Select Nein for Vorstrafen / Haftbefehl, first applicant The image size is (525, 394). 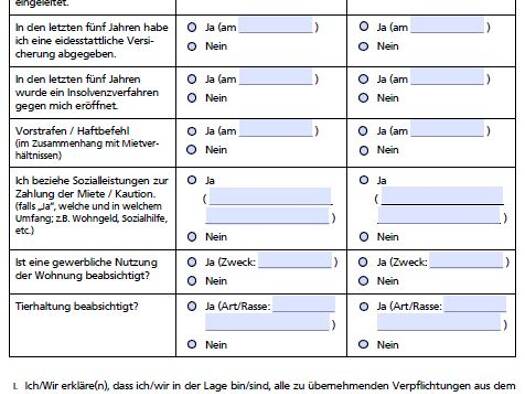click(192, 150)
